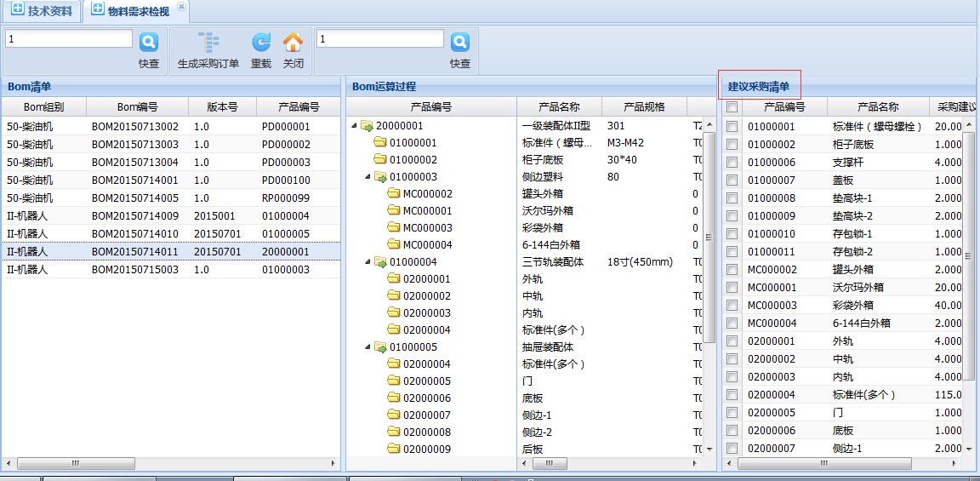Check the box for MC000003 彩袋外箱
The height and width of the screenshot is (481, 980).
[732, 305]
